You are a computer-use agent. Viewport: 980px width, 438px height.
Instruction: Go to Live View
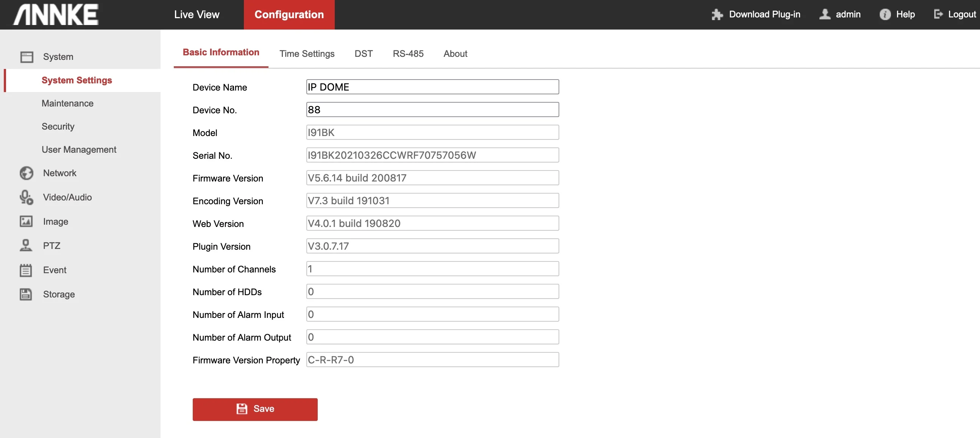197,14
